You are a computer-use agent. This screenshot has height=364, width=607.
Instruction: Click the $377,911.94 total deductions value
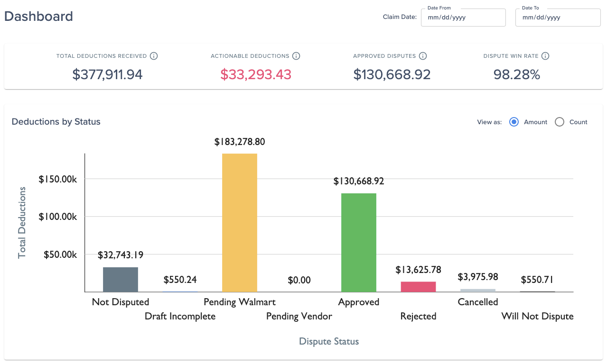click(x=107, y=74)
